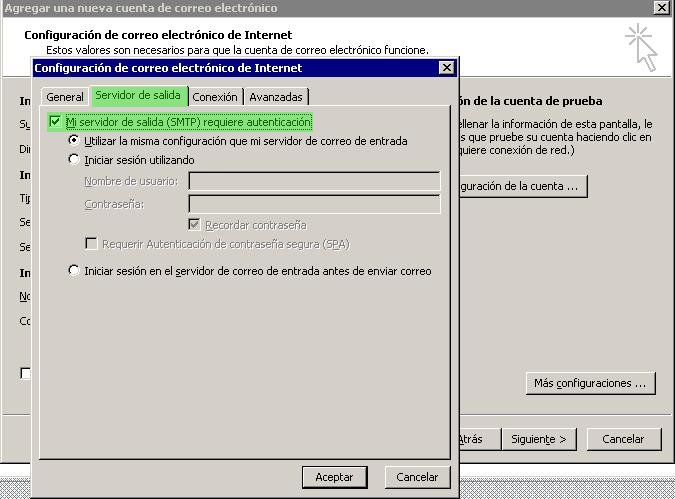Close the Agregar una nueva cuenta window
675x499 pixels.
click(x=662, y=7)
